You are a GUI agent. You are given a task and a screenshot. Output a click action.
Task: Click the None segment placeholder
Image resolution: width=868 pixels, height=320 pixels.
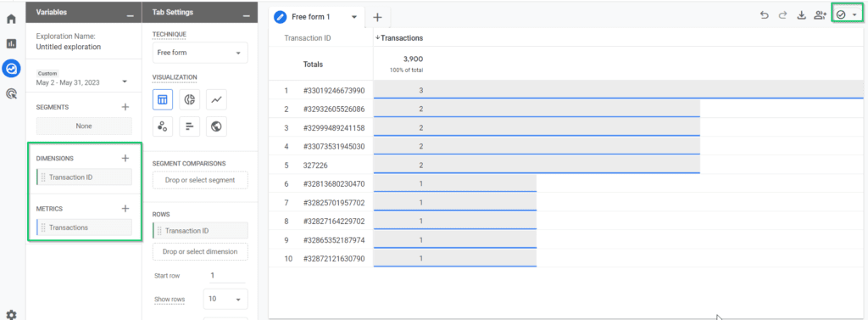[x=84, y=126]
